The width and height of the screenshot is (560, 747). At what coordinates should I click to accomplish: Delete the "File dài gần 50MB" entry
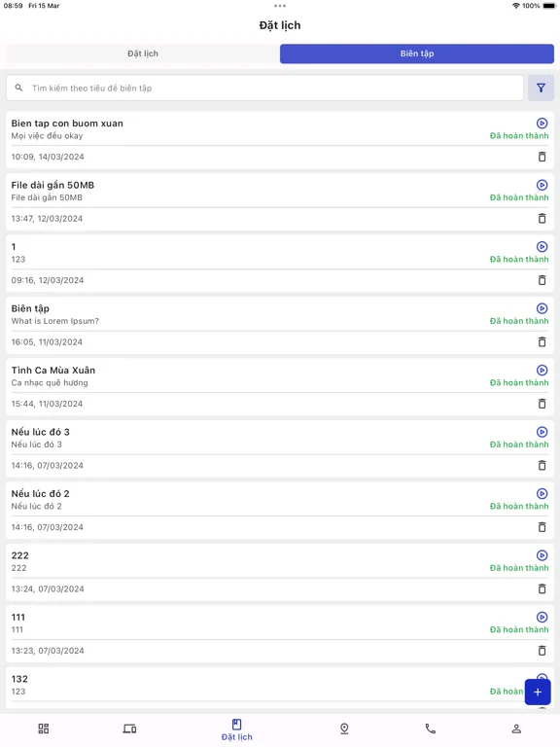pyautogui.click(x=542, y=218)
